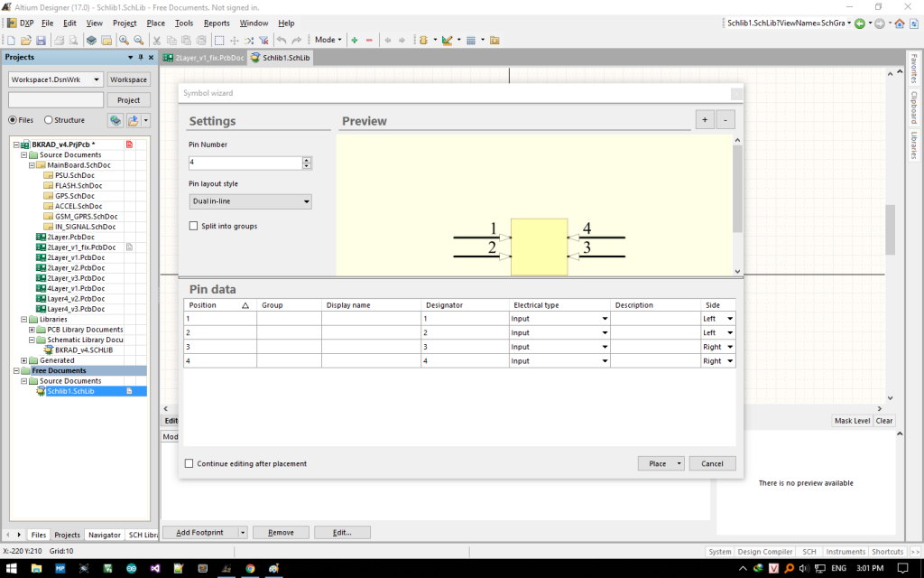Select the Structure radio button
924x578 pixels.
[49, 120]
